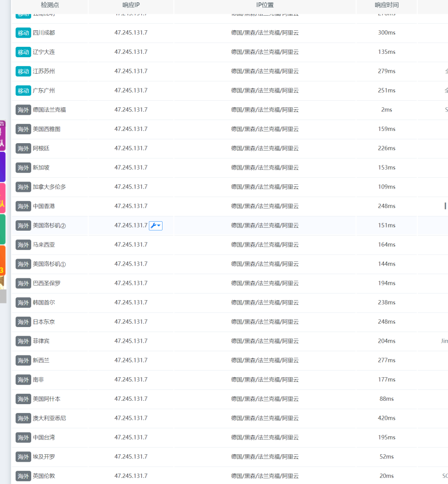The image size is (448, 484).
Task: Sort by the 响应时间 column header
Action: click(x=387, y=5)
